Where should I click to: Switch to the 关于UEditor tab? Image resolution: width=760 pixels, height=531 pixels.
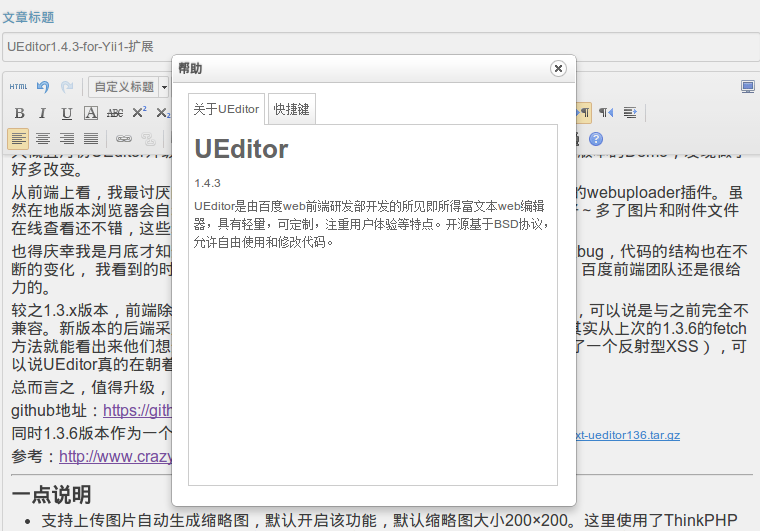(226, 109)
